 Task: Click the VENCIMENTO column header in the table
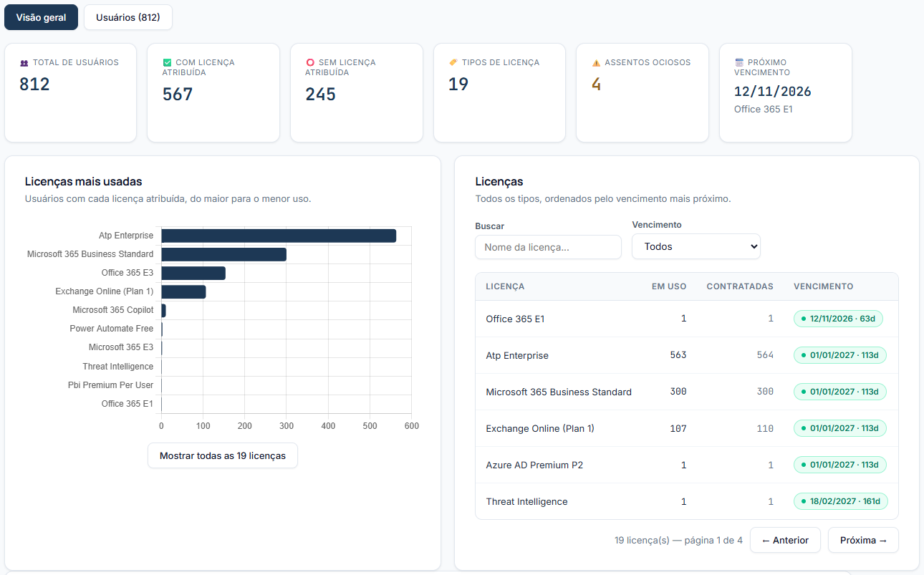[x=824, y=286]
